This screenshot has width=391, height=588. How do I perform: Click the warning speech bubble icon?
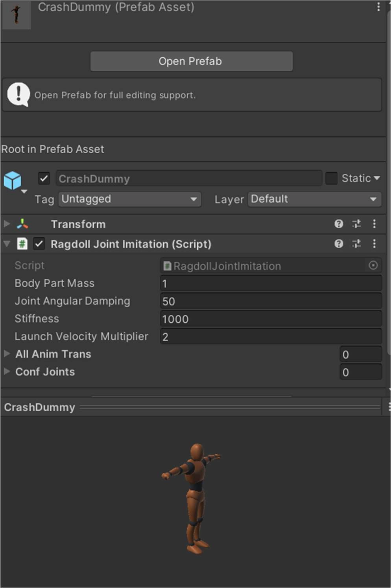tap(18, 94)
